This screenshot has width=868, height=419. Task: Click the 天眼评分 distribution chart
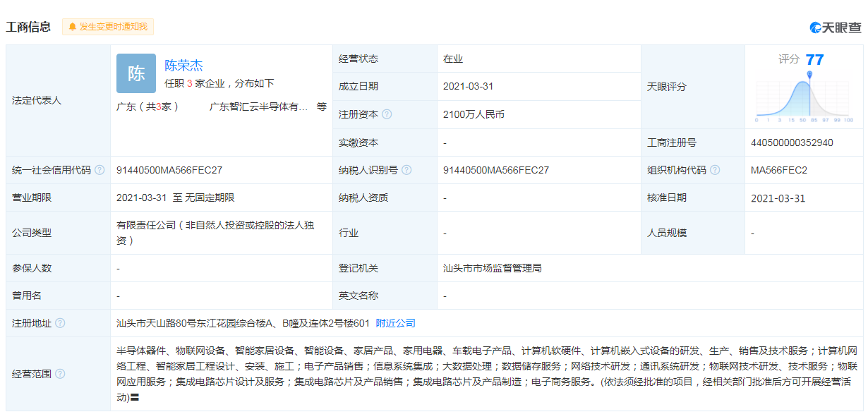click(804, 98)
